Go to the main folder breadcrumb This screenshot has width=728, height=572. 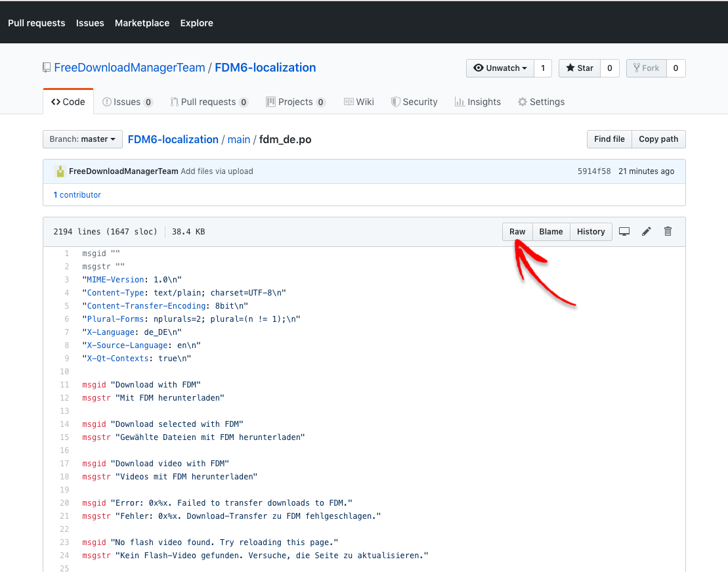coord(239,139)
